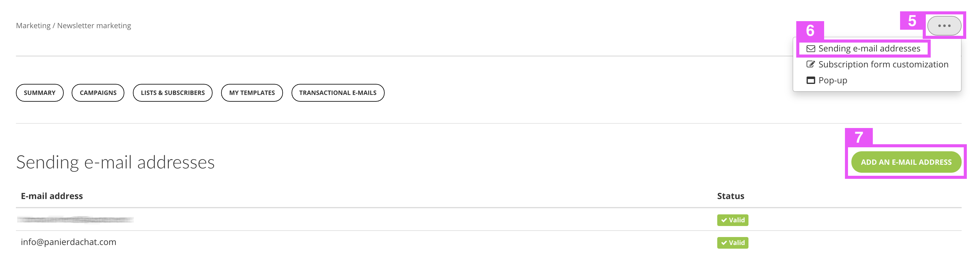The image size is (980, 275).
Task: Click the Status column header
Action: point(730,196)
